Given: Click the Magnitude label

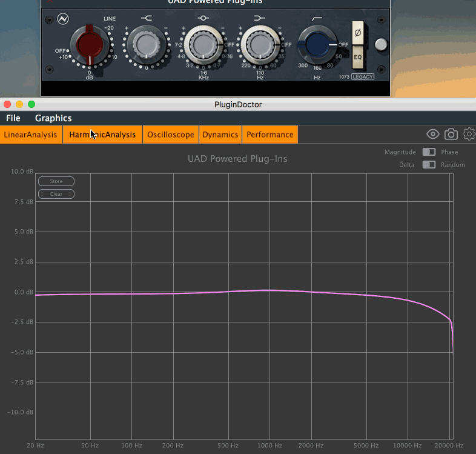Looking at the screenshot, I should 400,152.
